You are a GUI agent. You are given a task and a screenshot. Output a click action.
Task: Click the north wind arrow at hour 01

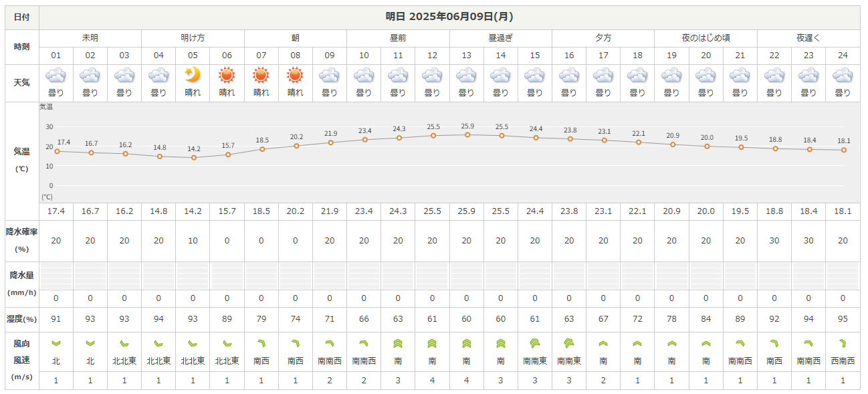56,344
